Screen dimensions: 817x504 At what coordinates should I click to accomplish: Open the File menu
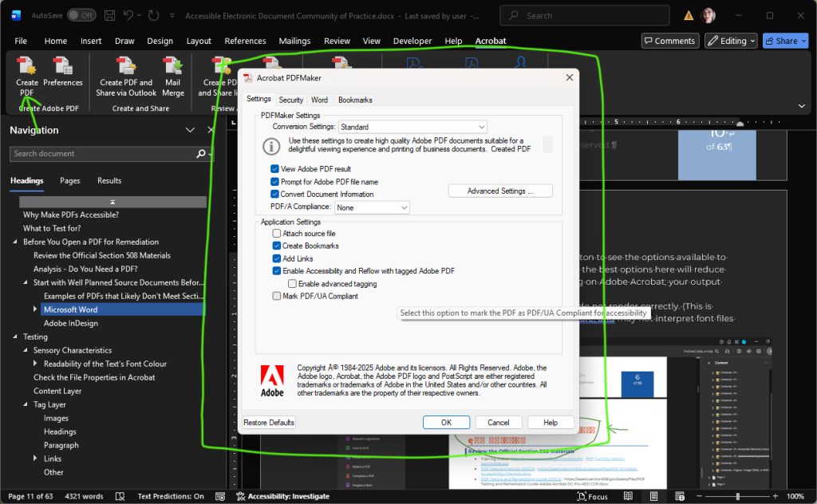click(x=21, y=41)
